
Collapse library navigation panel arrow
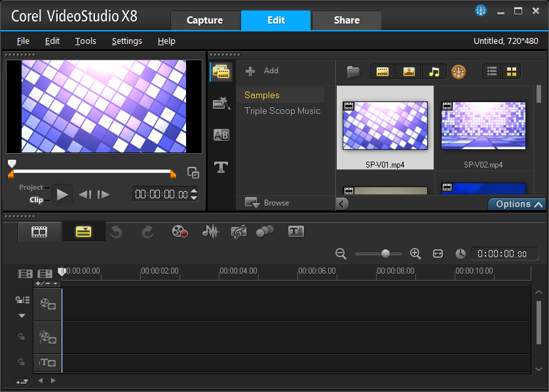point(342,204)
